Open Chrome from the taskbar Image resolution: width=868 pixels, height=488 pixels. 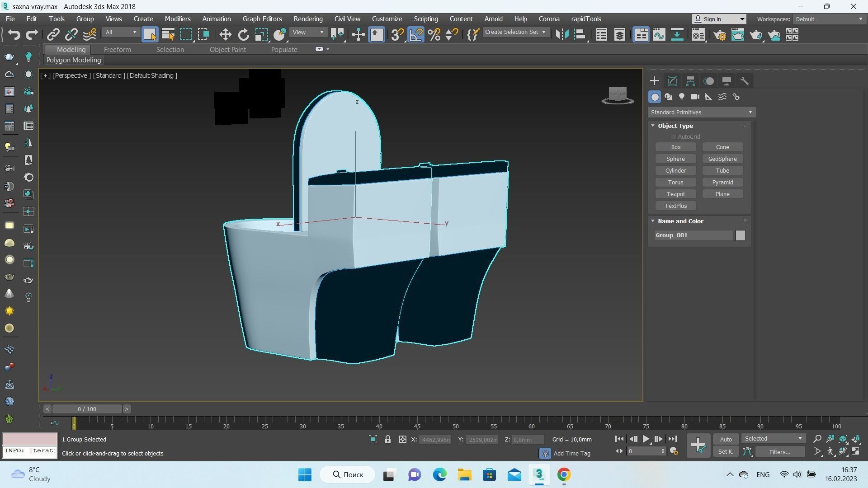coord(564,475)
